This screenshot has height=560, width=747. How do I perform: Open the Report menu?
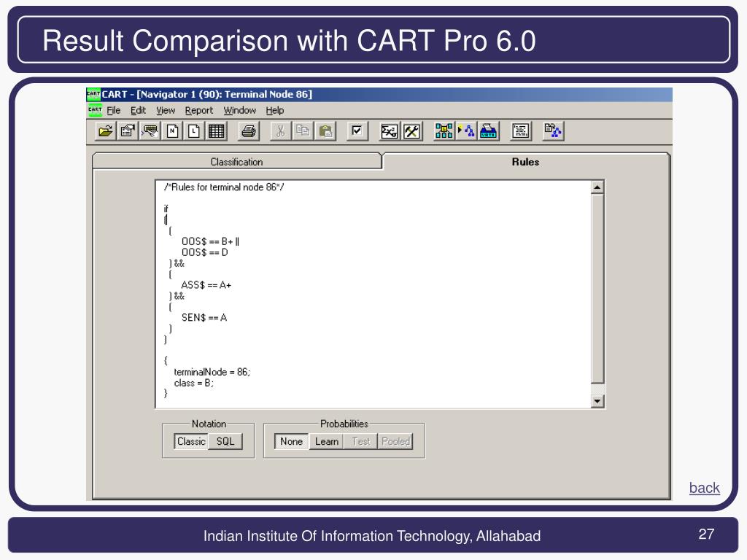point(199,111)
